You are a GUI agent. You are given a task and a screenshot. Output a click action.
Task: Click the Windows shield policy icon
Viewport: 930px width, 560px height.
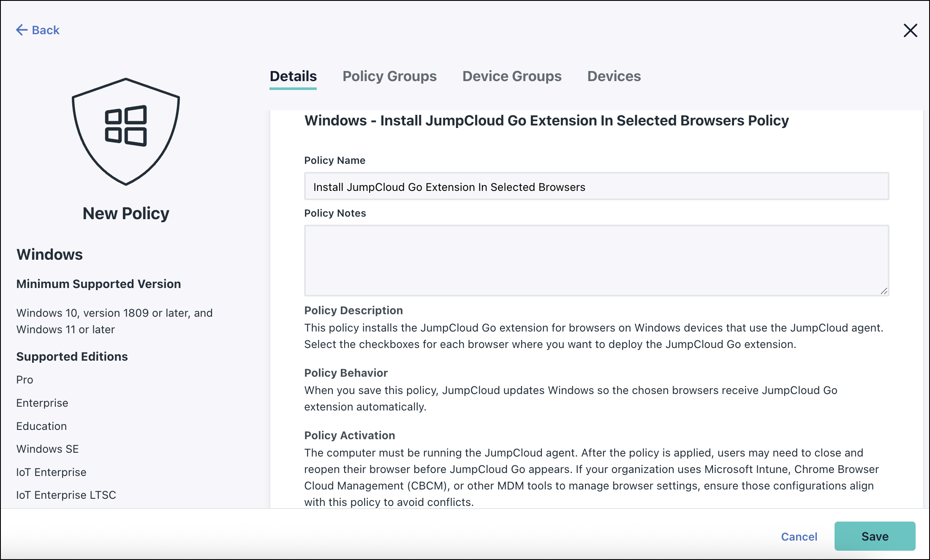click(x=126, y=131)
